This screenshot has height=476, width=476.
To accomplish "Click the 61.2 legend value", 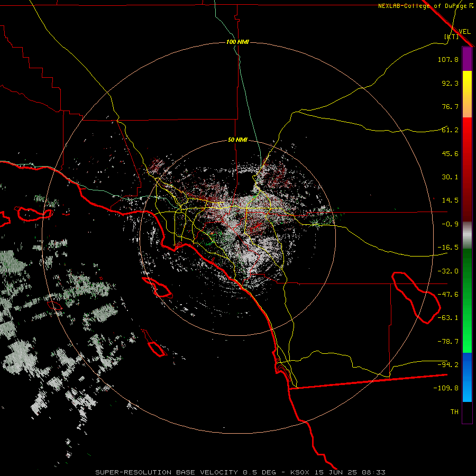I will (450, 130).
